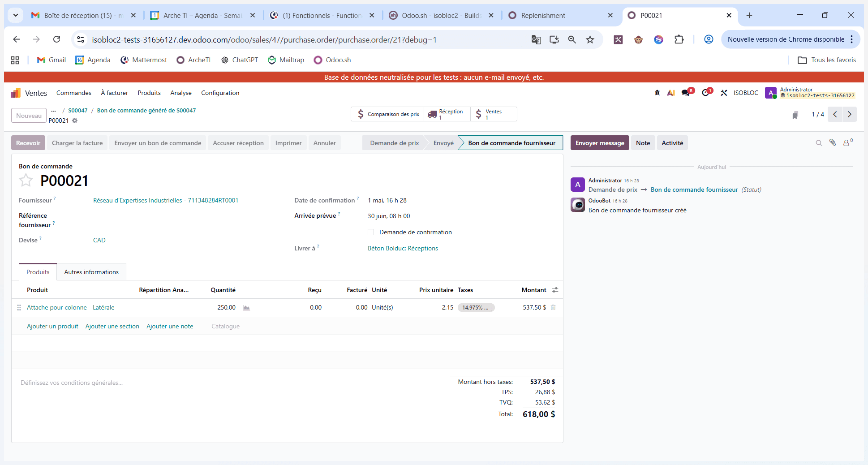
Task: Open the Administrator user menu
Action: coord(810,93)
